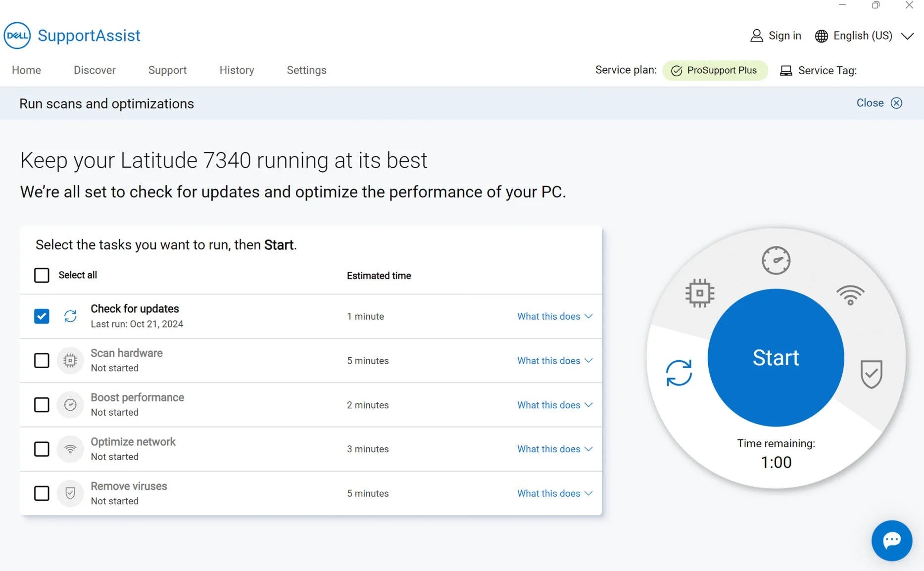Click the Dell logo
This screenshot has width=924, height=571.
(x=17, y=36)
